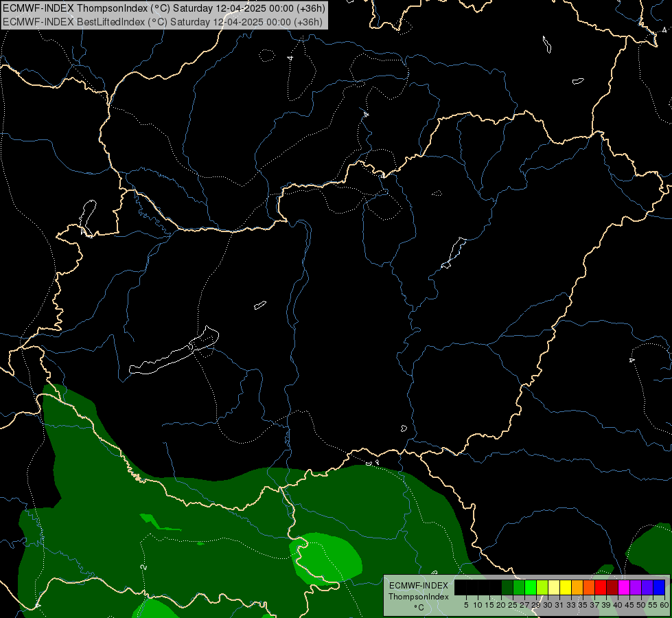Pick the blue 55–60 legend swatch

[659, 587]
